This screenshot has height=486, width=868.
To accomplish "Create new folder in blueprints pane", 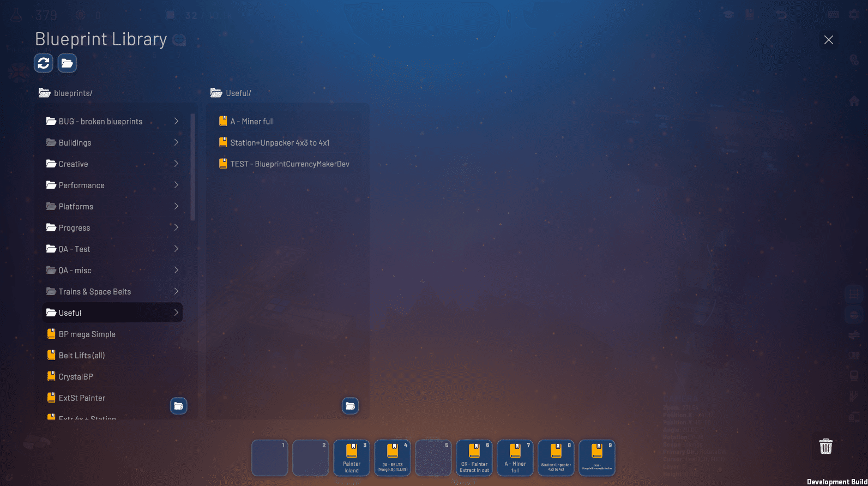I will (178, 406).
